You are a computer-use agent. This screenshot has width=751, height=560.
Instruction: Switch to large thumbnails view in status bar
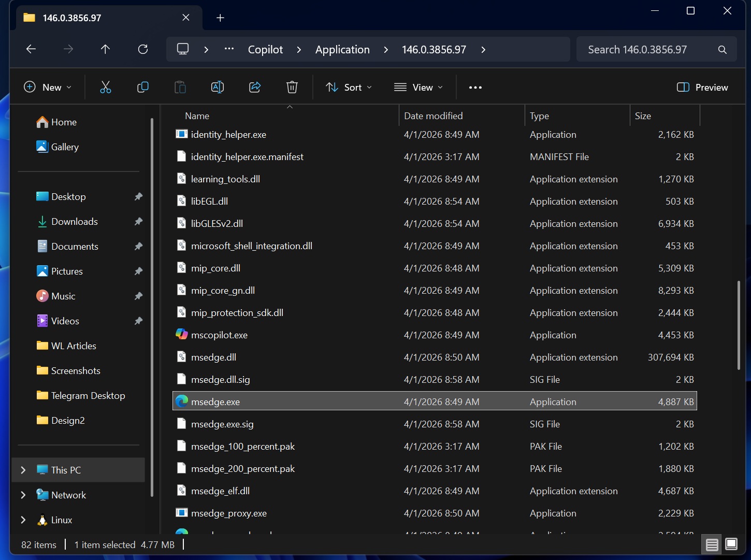click(x=731, y=544)
